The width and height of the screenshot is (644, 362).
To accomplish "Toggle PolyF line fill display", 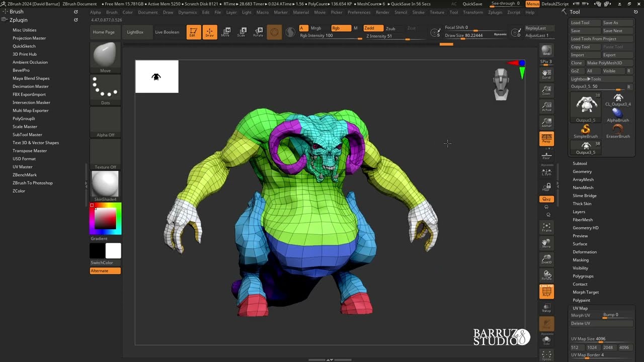I will point(546,292).
